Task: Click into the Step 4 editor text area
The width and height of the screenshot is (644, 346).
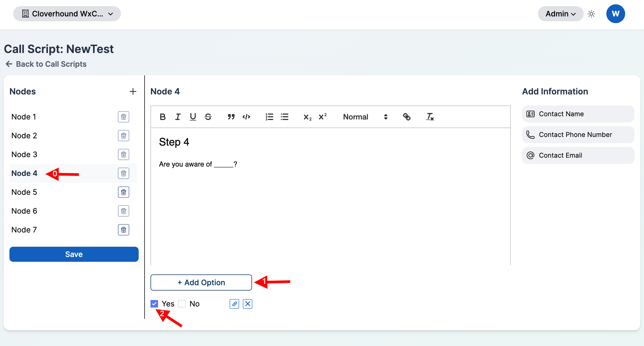Action: (x=331, y=196)
